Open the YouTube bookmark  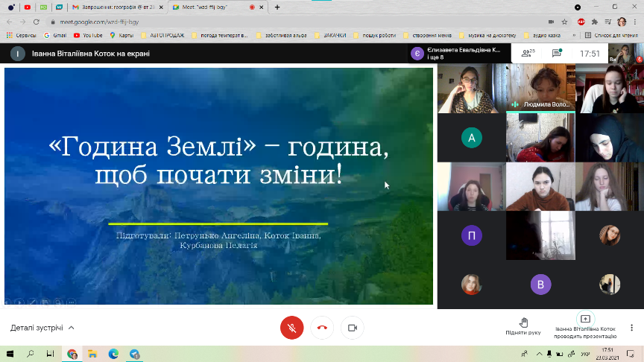pyautogui.click(x=88, y=35)
